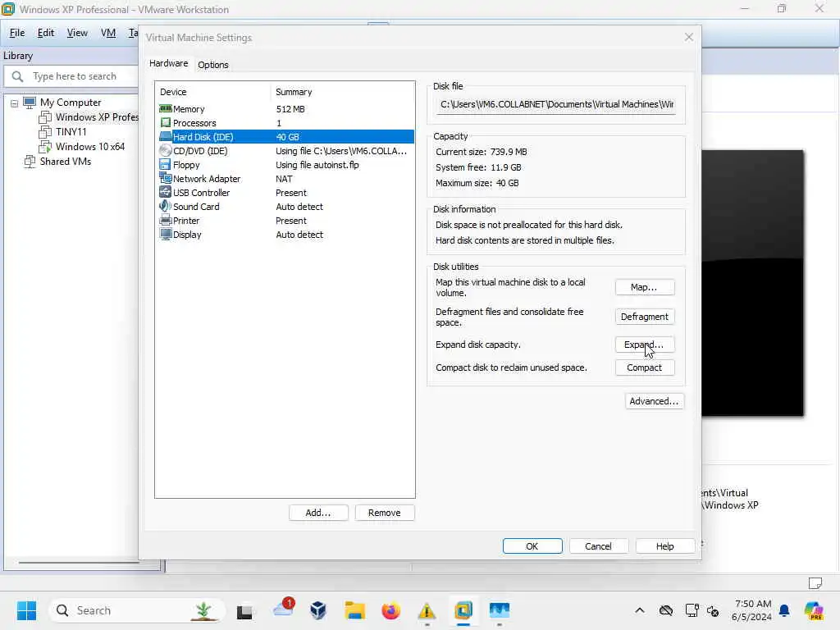
Task: Open the Edit menu
Action: [46, 33]
